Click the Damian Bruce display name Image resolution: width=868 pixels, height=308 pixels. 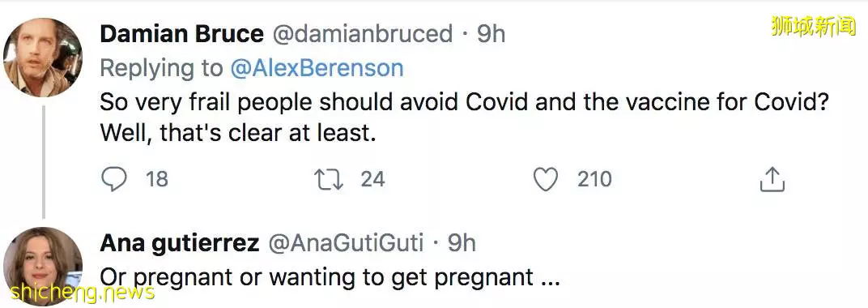pyautogui.click(x=182, y=34)
